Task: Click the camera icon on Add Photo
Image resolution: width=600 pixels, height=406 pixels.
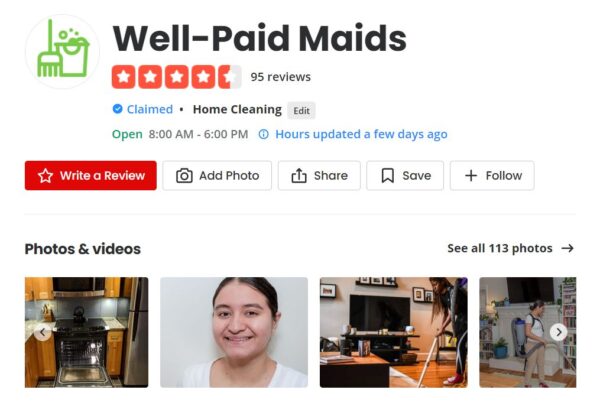Action: pyautogui.click(x=184, y=176)
